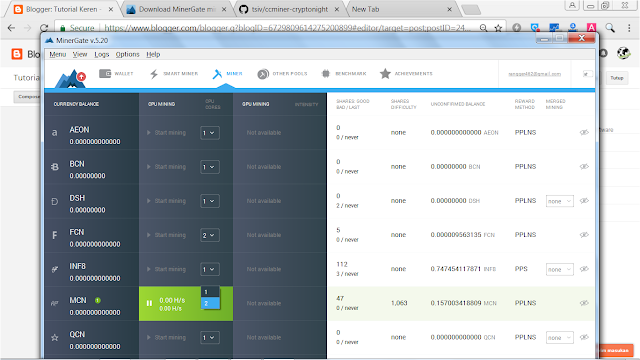Expand FCN CPU cores dropdown

click(210, 235)
